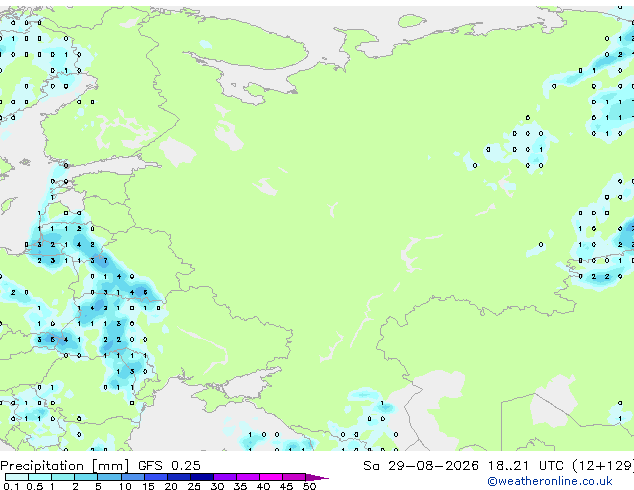Viewport: 634px width, 490px height.
Task: Click the legend label "25"
Action: tap(194, 486)
